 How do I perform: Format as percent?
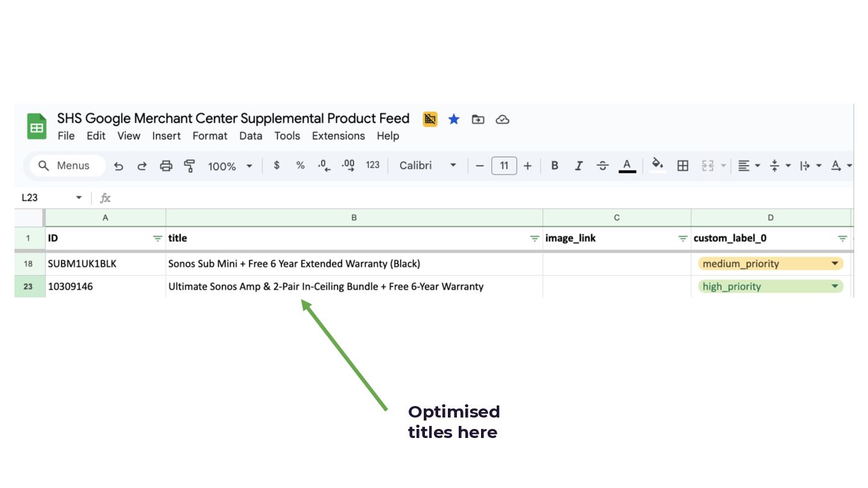click(300, 166)
